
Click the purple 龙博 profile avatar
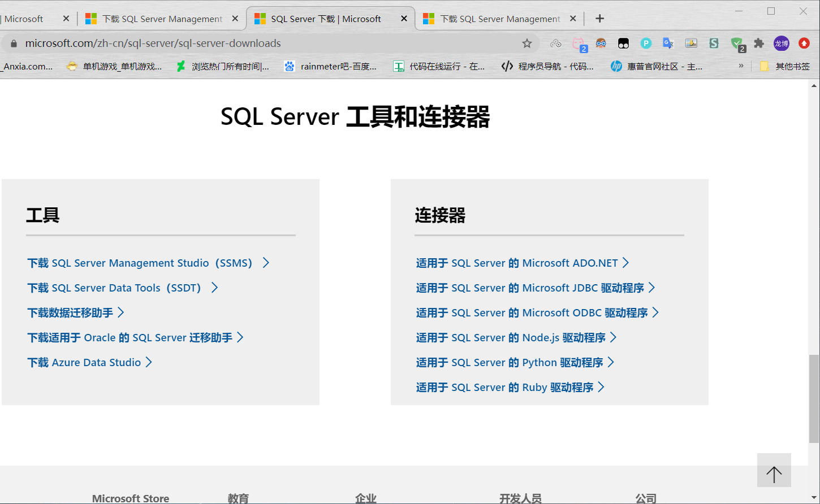[x=781, y=43]
